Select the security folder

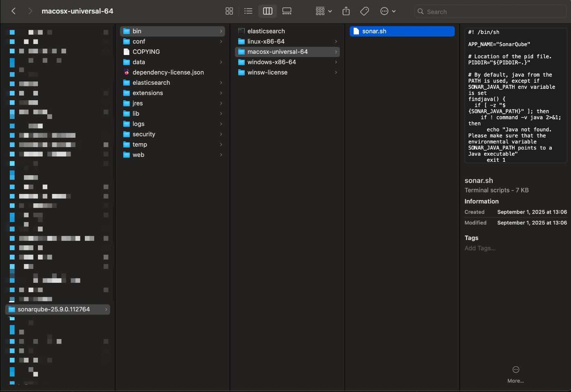click(x=173, y=134)
